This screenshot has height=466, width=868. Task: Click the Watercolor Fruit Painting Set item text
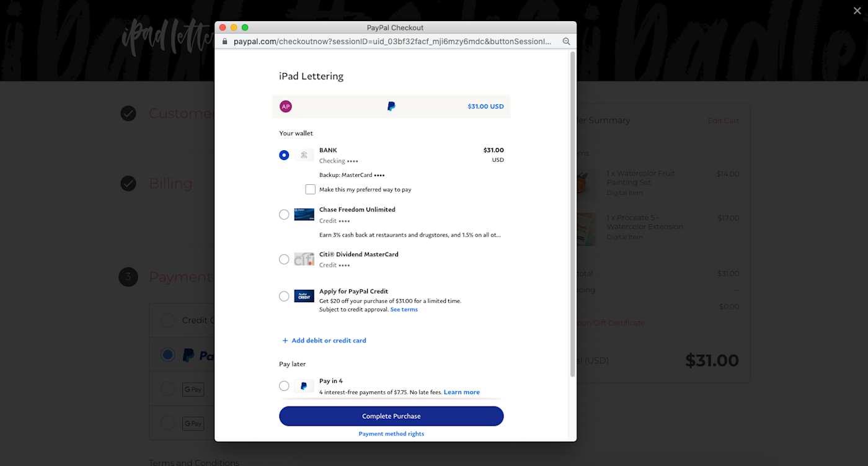pyautogui.click(x=640, y=178)
